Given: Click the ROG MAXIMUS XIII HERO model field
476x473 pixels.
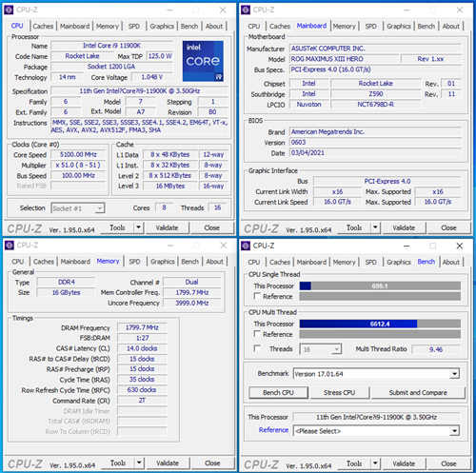Looking at the screenshot, I should point(344,59).
